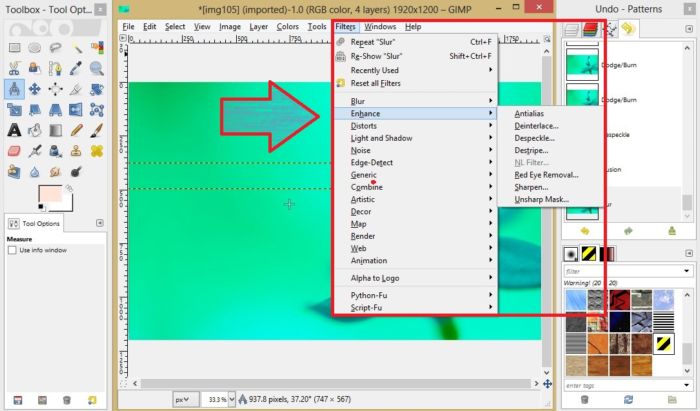Open the Layers tab icon in the dock
The height and width of the screenshot is (411, 700).
572,30
